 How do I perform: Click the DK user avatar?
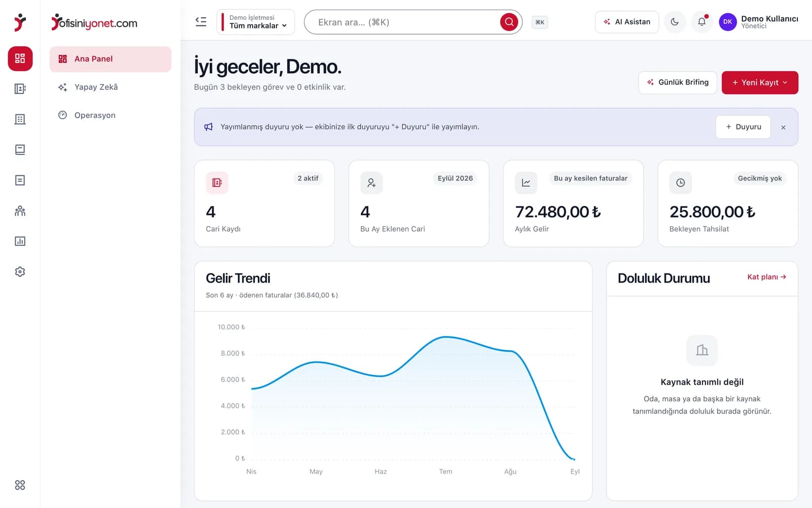pos(728,22)
